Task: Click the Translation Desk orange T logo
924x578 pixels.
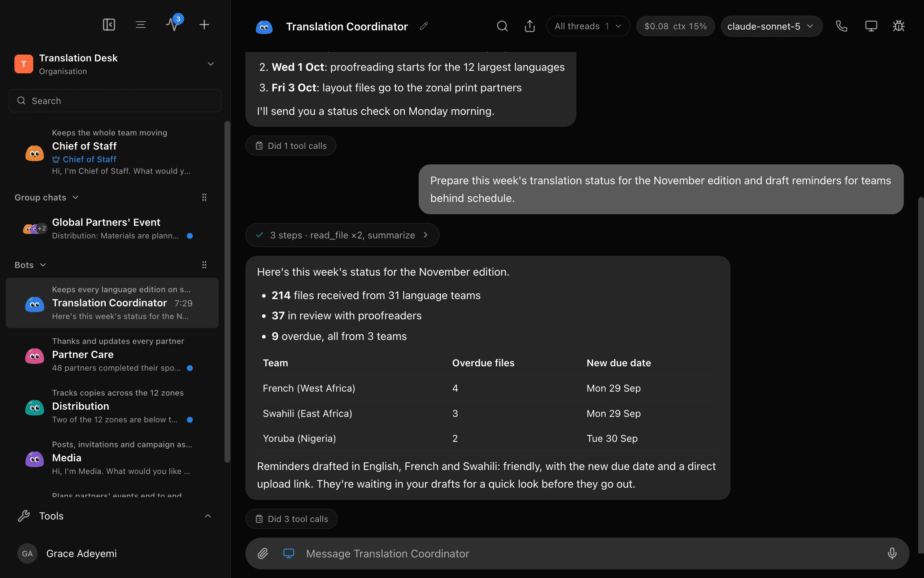Action: pos(24,64)
